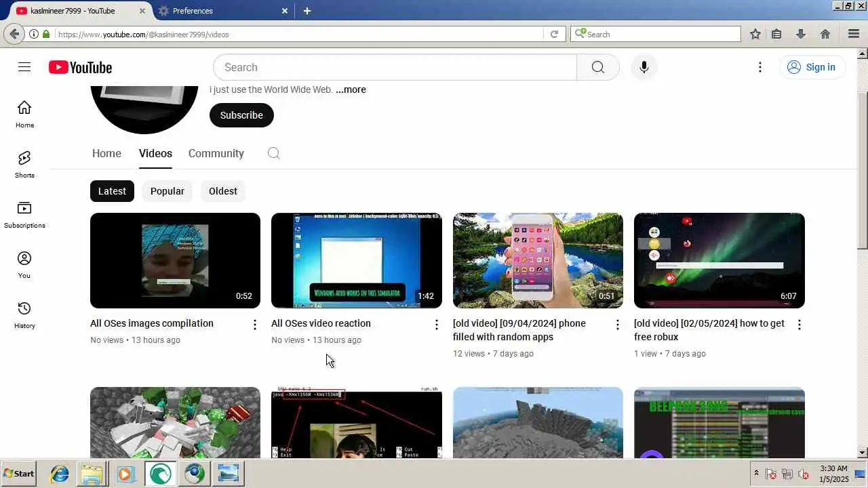
Task: Close the Preferences tab
Action: point(285,11)
